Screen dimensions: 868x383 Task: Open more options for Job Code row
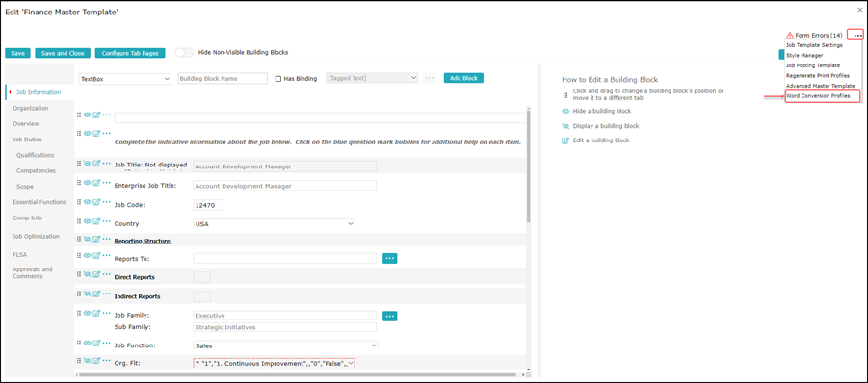tap(106, 202)
